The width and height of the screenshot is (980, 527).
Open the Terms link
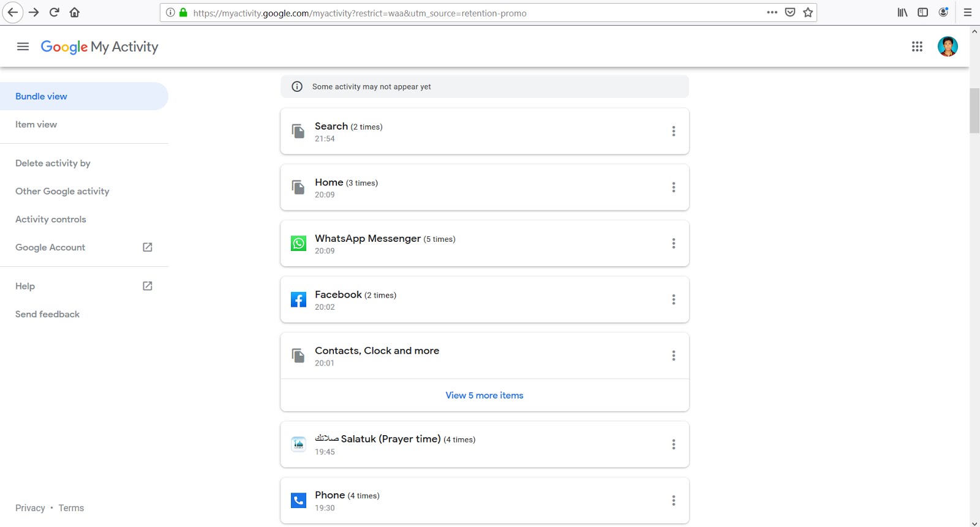71,508
